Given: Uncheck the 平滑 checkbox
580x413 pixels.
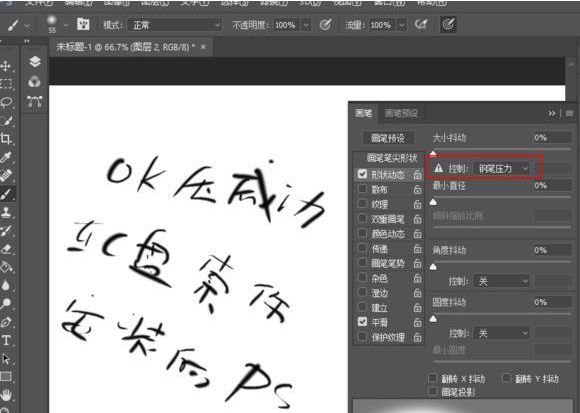Looking at the screenshot, I should point(362,322).
